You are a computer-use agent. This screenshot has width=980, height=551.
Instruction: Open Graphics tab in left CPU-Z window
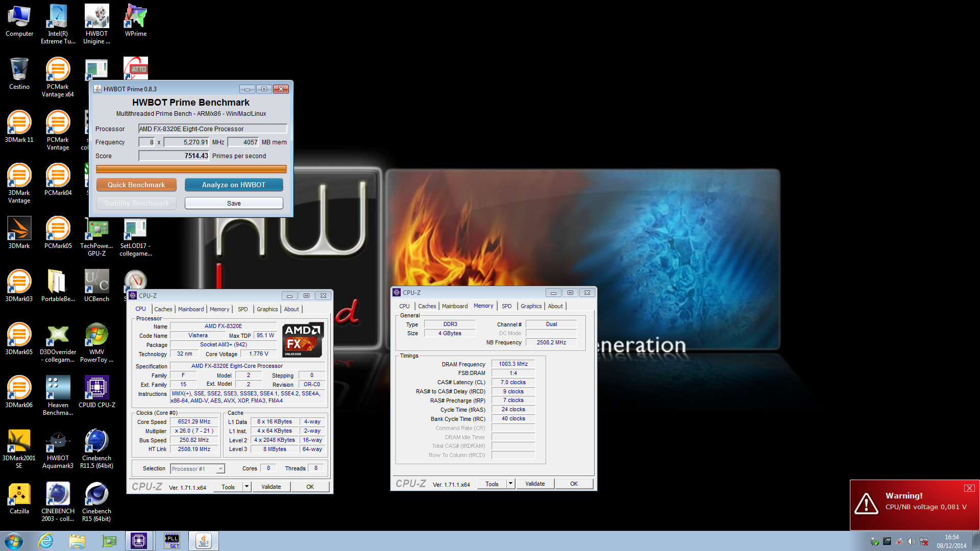point(267,309)
